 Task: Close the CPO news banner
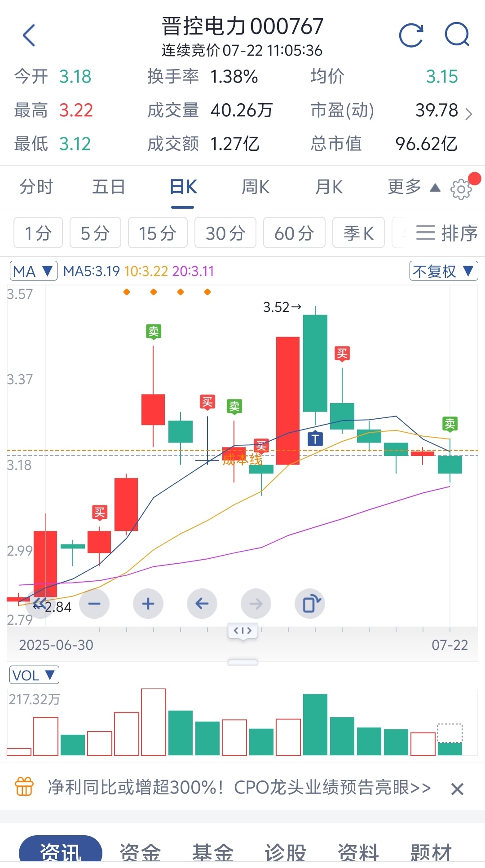pyautogui.click(x=457, y=789)
